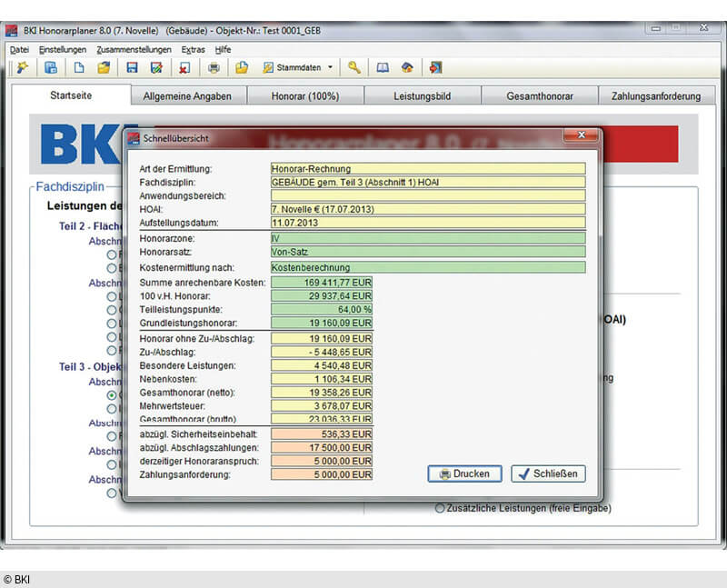
Task: Click the empty Anwendungsbereich field
Action: point(428,195)
